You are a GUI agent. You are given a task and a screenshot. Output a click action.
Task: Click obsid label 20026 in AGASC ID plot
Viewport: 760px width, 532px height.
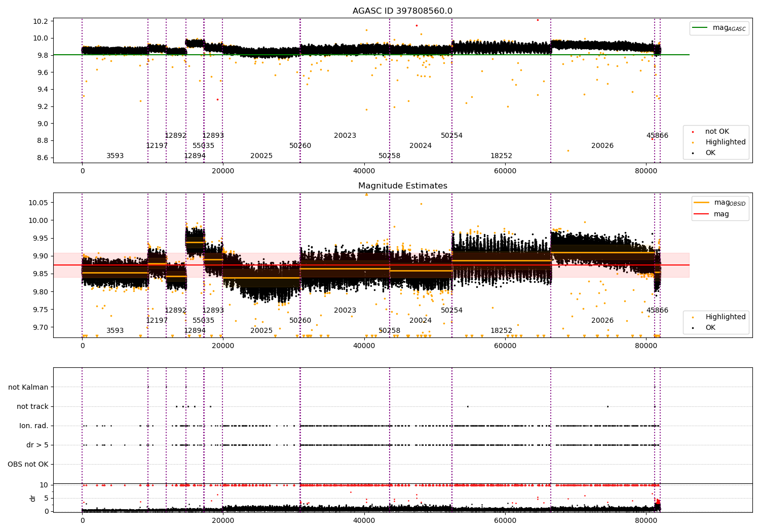coord(602,146)
